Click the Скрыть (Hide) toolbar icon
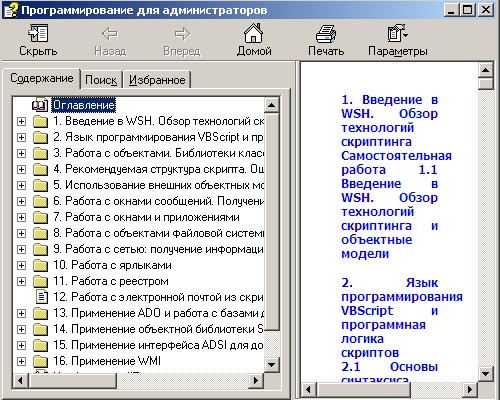Viewport: 500px width, 400px height. [38, 33]
